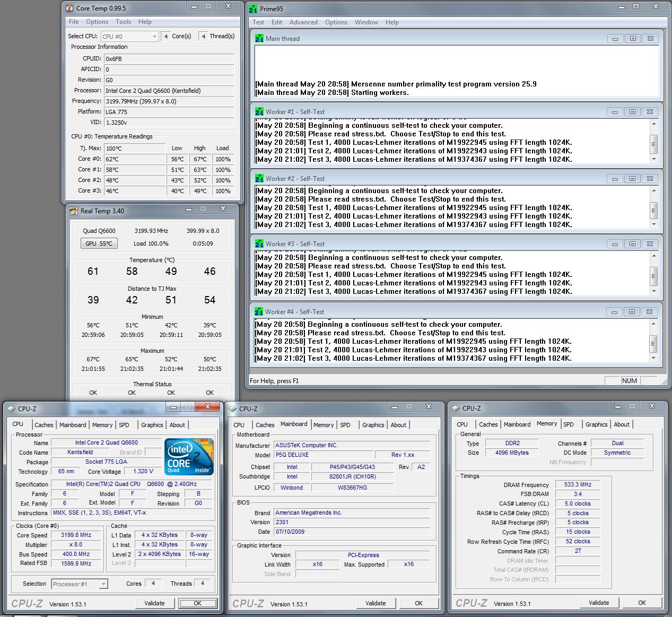
Task: Click the Real Temp title bar icon
Action: pos(74,211)
